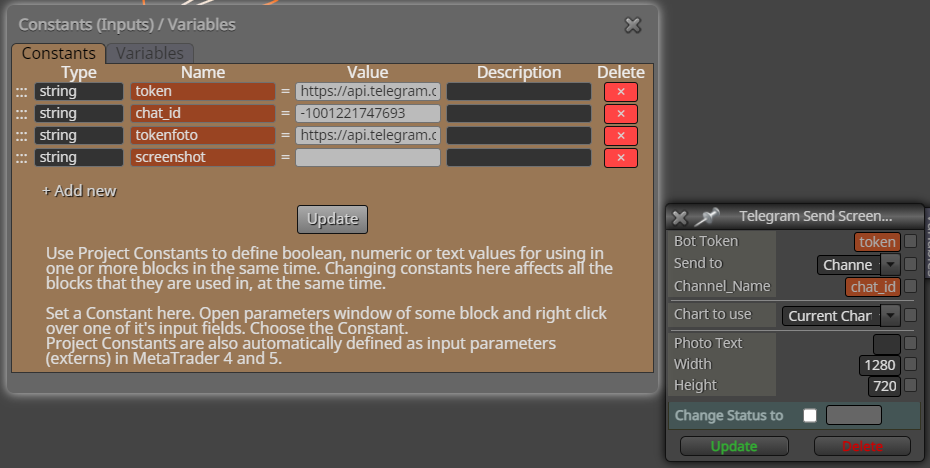Click the red Delete button in Telegram panel
Screen dimensions: 930x468
[862, 446]
